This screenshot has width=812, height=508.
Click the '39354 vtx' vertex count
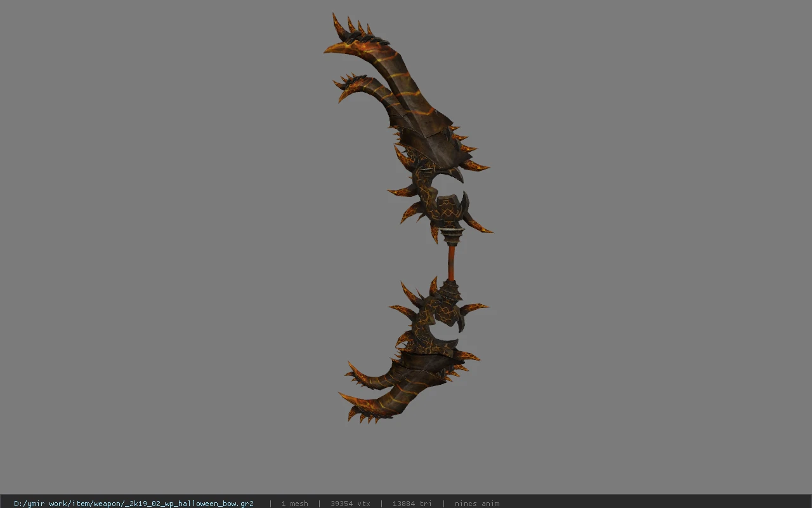tap(350, 504)
